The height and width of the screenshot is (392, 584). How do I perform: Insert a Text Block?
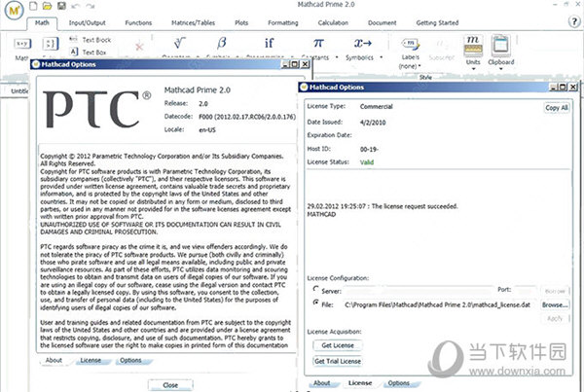click(x=91, y=40)
